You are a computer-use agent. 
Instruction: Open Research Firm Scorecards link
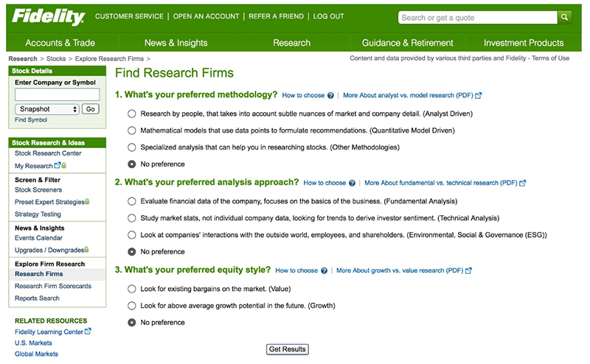tap(53, 286)
